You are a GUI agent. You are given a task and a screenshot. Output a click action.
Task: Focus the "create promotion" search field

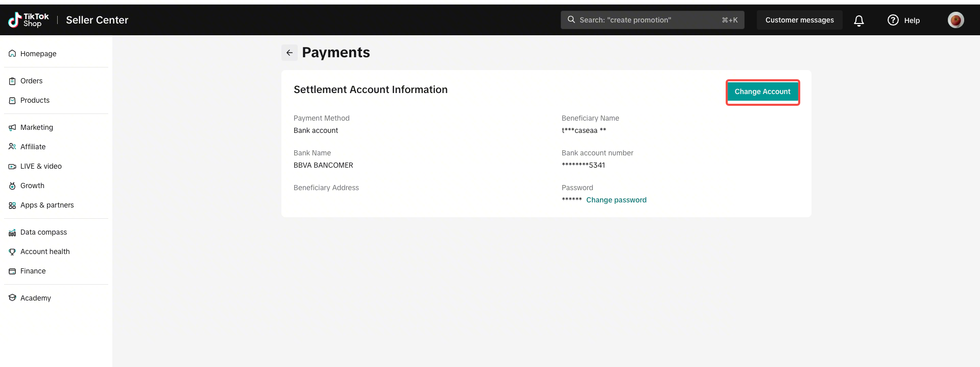[x=652, y=20]
